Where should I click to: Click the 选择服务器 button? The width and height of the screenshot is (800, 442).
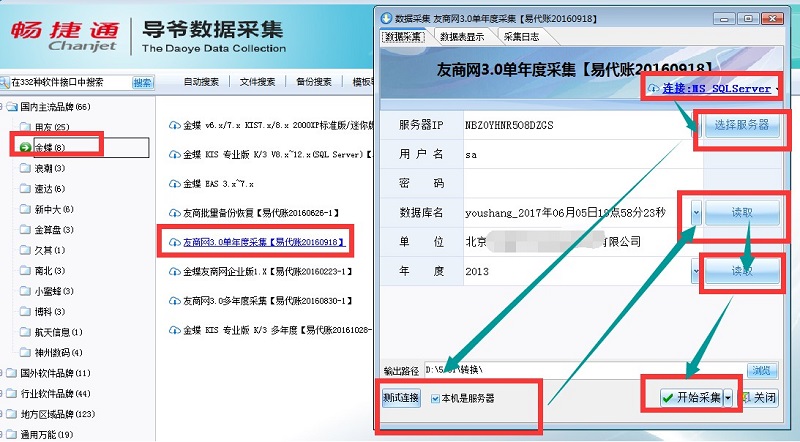[742, 125]
